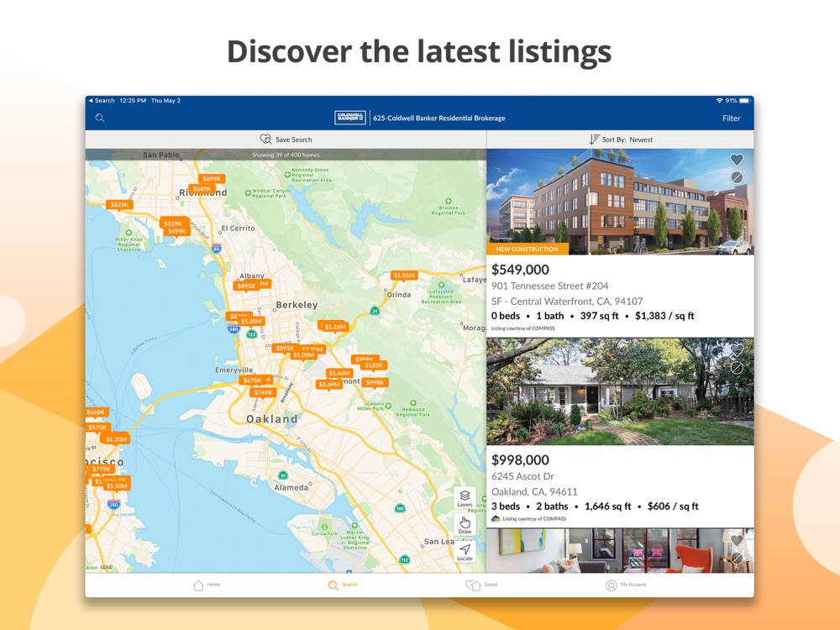Click the 901 Tennessee Street #204 address
Viewport: 840px width, 630px height.
click(549, 286)
